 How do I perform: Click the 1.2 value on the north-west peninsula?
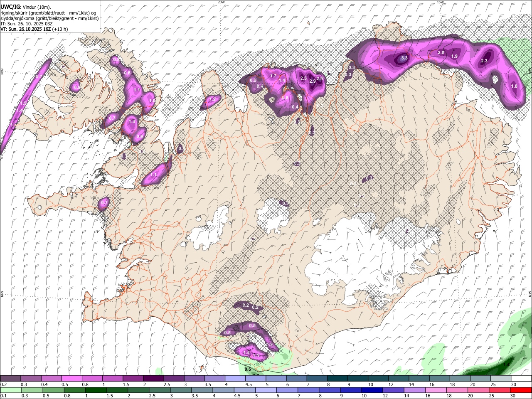pyautogui.click(x=212, y=100)
